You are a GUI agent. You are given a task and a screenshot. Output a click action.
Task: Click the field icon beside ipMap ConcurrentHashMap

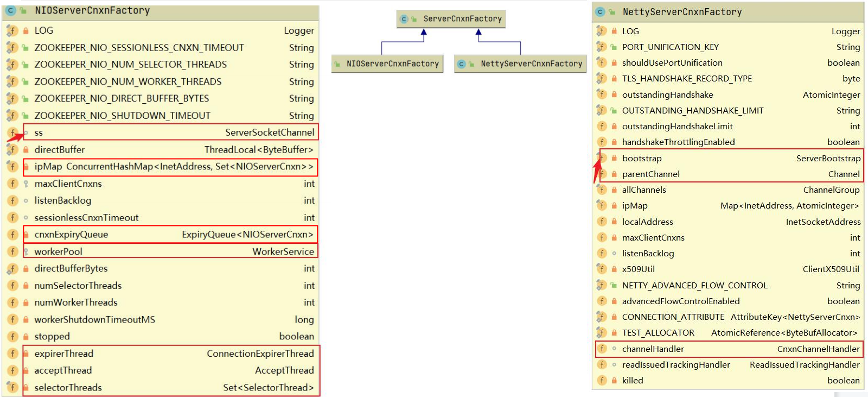pos(12,166)
